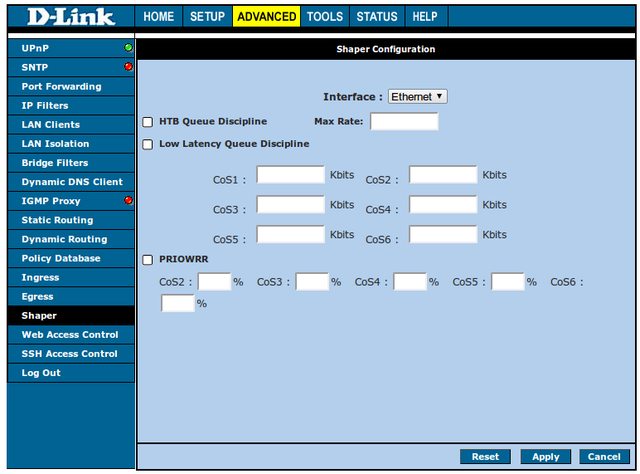The image size is (640, 474).
Task: Open Ingress page in sidebar
Action: click(71, 277)
